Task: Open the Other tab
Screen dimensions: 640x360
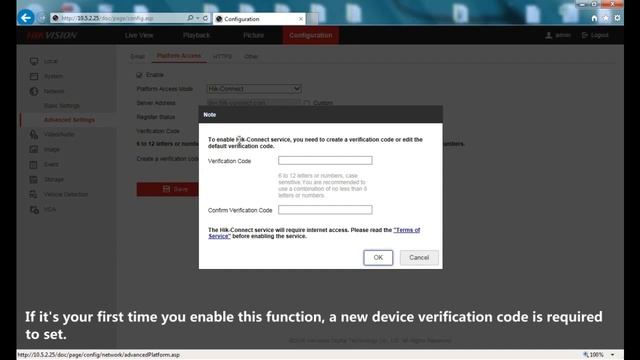Action: pyautogui.click(x=251, y=57)
